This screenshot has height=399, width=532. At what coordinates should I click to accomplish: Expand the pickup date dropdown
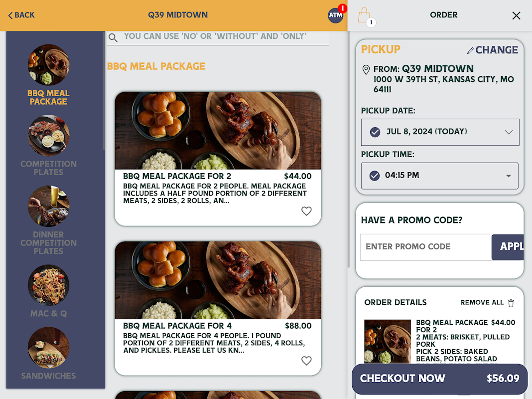(440, 132)
